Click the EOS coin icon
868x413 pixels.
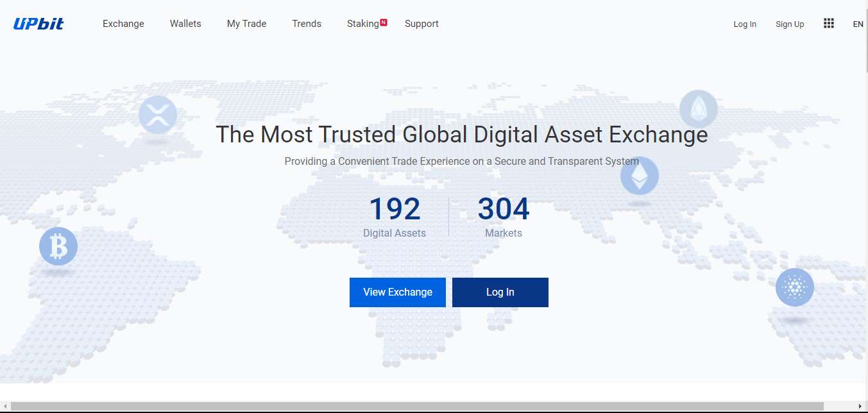[699, 109]
